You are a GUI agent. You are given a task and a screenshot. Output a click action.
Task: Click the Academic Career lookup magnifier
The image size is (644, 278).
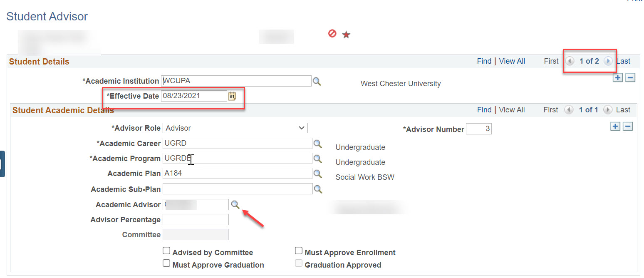pyautogui.click(x=318, y=144)
